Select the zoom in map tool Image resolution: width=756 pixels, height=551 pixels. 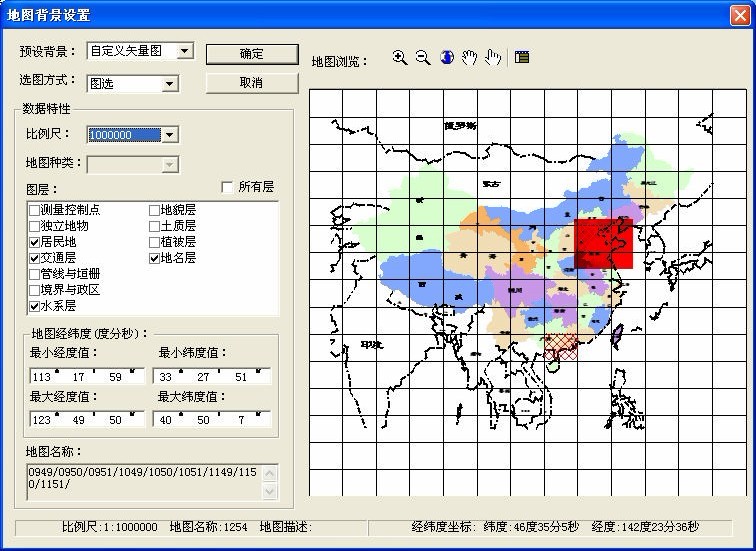pos(400,57)
